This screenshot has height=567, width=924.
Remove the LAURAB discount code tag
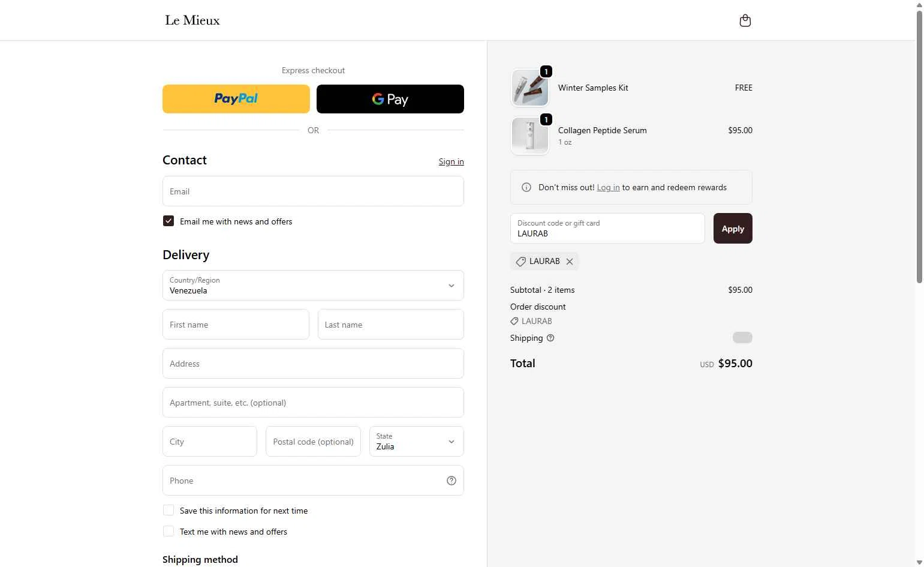pos(570,262)
